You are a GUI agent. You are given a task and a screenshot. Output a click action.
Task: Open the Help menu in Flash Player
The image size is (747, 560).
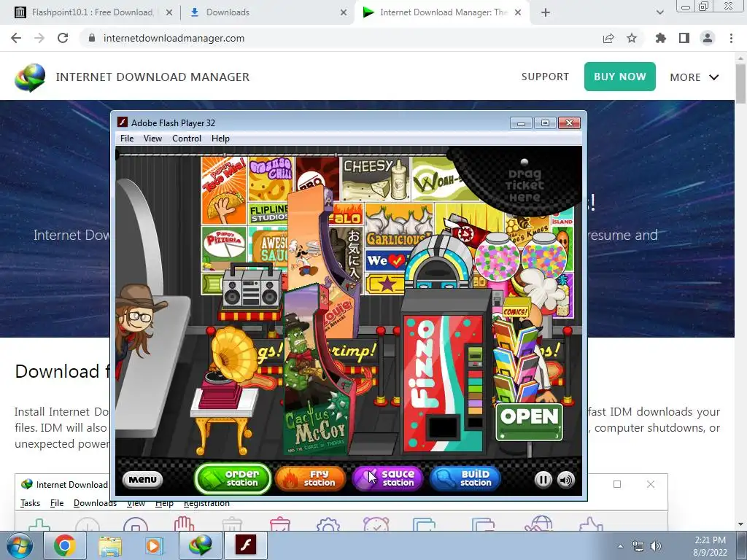[220, 139]
